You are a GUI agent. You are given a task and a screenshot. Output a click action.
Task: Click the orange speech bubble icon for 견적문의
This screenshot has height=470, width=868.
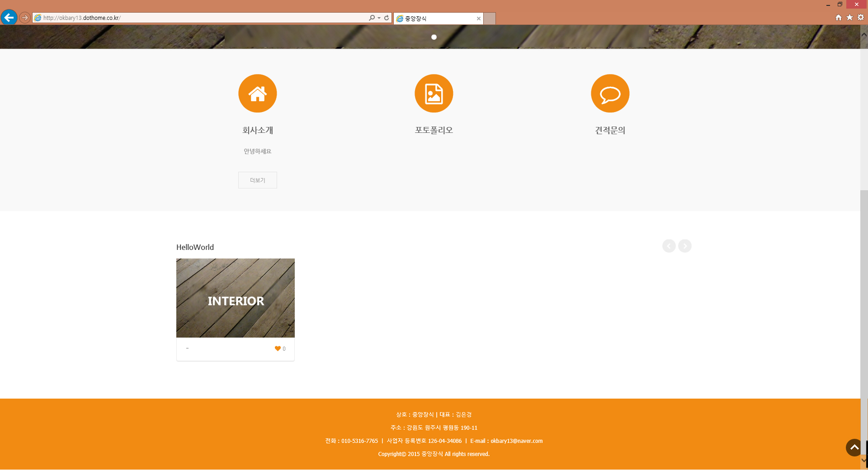click(610, 94)
